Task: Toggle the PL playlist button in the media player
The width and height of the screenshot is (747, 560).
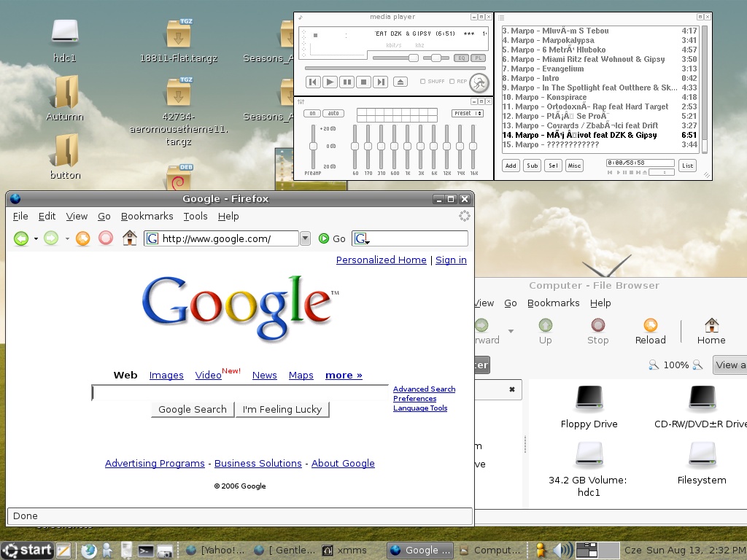Action: [x=479, y=58]
